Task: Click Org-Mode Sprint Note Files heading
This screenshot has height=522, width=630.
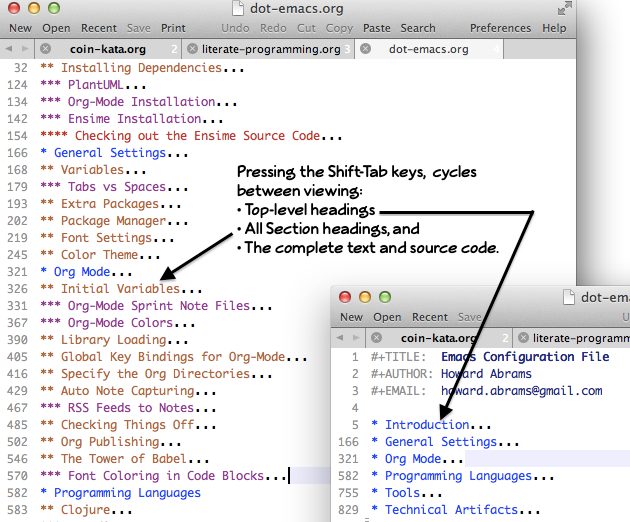Action: tap(156, 306)
